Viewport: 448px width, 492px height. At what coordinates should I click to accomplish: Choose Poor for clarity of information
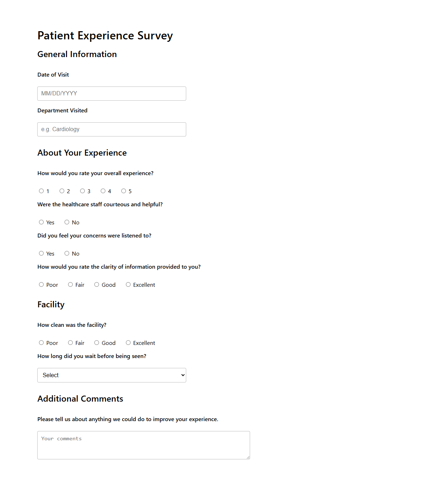click(x=41, y=284)
